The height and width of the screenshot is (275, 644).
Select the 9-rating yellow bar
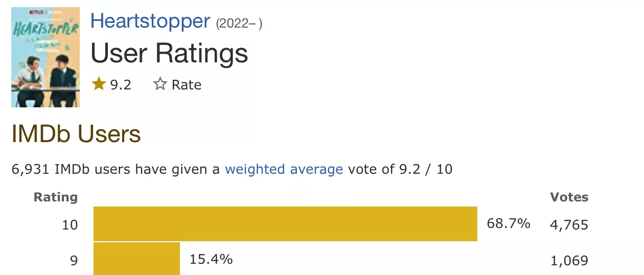tap(136, 259)
